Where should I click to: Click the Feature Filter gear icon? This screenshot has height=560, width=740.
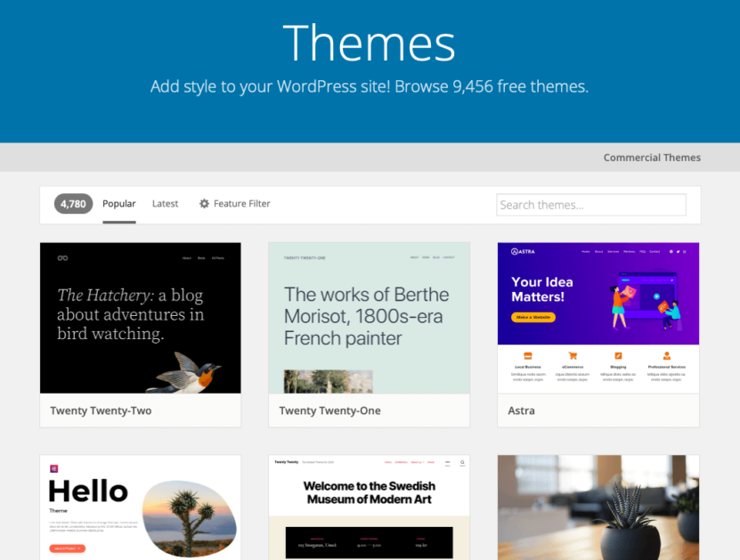pos(204,203)
